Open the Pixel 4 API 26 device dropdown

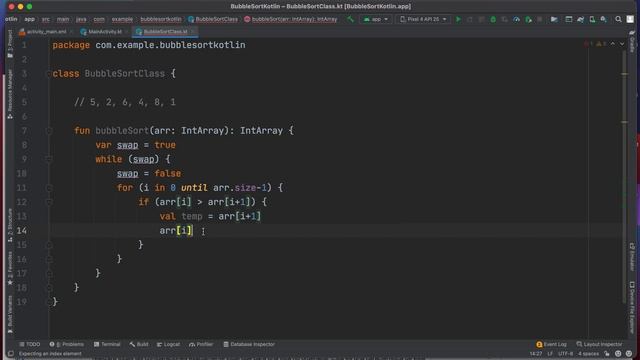[423, 19]
